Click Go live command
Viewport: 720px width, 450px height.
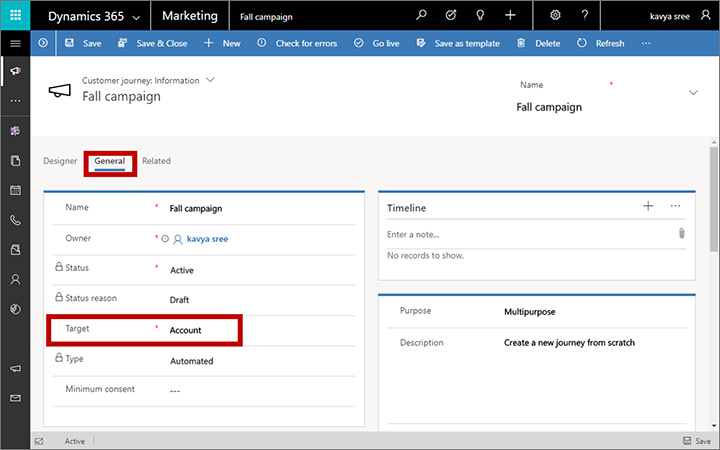377,43
